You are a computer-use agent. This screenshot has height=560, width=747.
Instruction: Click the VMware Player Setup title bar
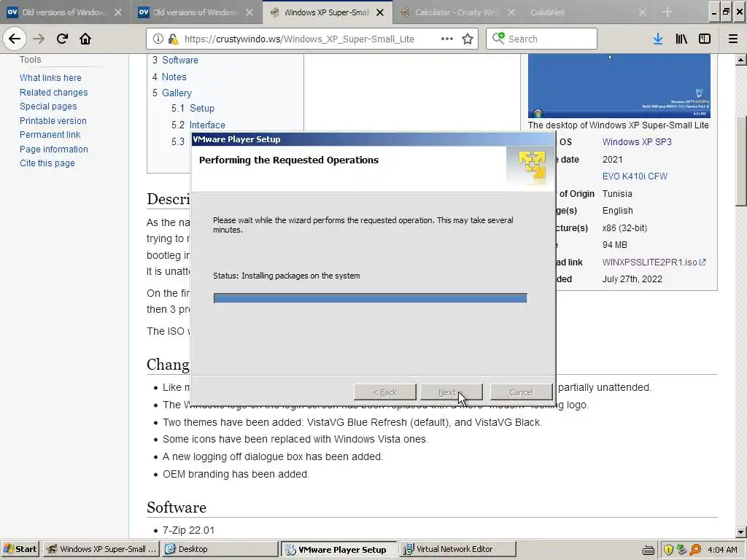point(373,139)
